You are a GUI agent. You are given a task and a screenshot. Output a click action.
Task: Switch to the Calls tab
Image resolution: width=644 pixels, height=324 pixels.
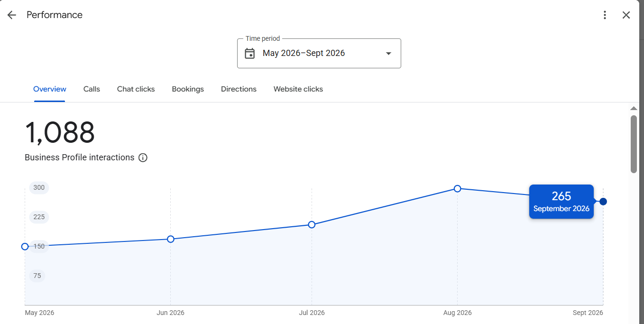(92, 89)
